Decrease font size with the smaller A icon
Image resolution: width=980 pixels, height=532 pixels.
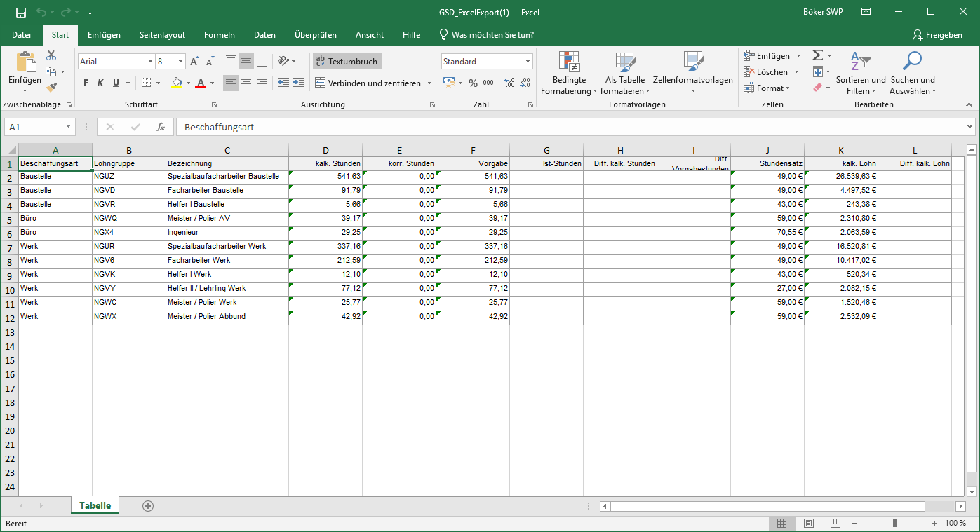tap(210, 62)
